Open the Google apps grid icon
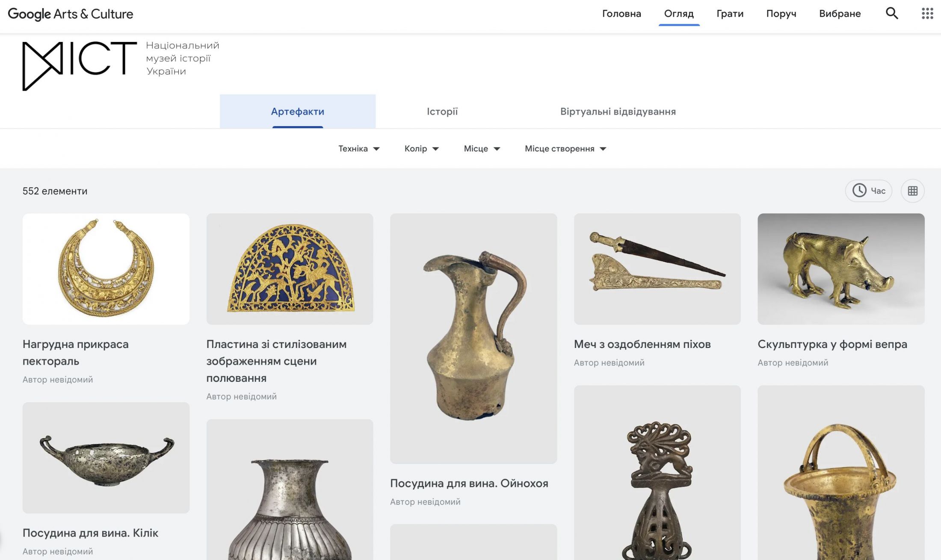This screenshot has width=941, height=560. [x=927, y=13]
